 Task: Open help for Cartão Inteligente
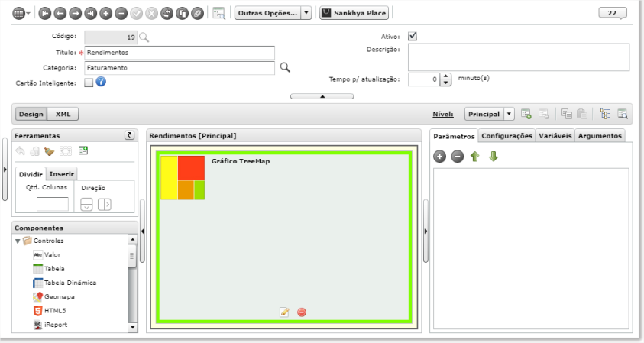101,82
